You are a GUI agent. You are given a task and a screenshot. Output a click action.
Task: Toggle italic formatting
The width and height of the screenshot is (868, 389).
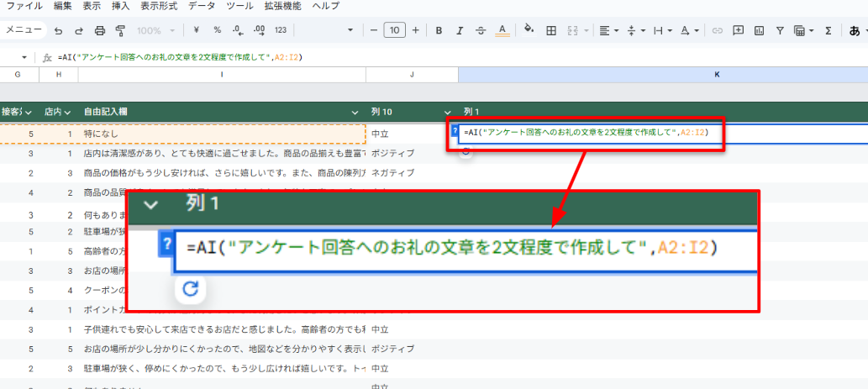459,30
